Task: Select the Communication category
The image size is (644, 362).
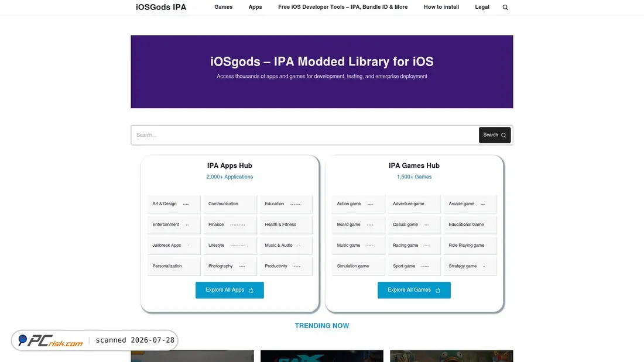Action: (230, 204)
